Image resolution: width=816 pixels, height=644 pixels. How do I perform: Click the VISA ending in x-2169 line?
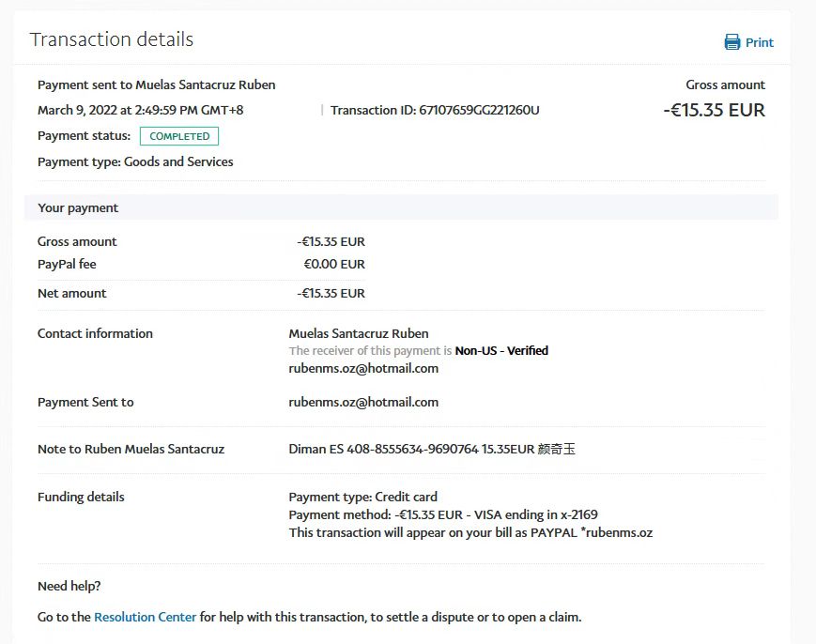[x=443, y=514]
